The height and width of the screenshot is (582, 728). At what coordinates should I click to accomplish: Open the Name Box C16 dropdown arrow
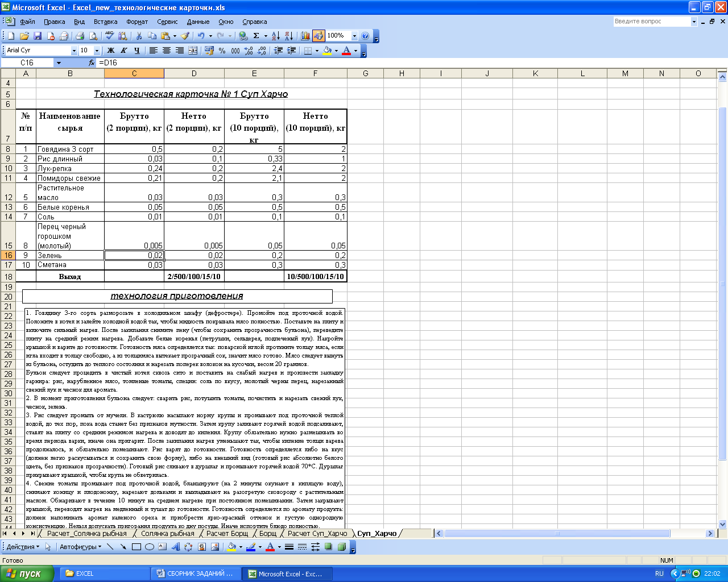[x=59, y=63]
